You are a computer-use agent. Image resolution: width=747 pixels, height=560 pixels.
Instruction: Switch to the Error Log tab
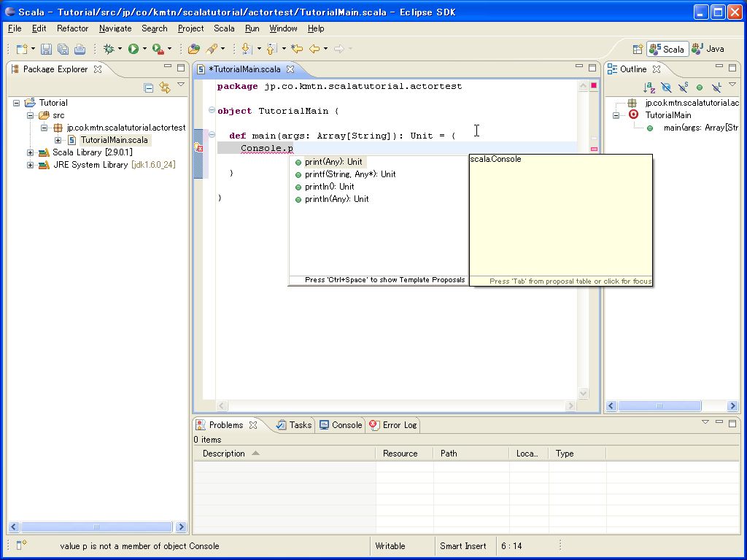393,425
